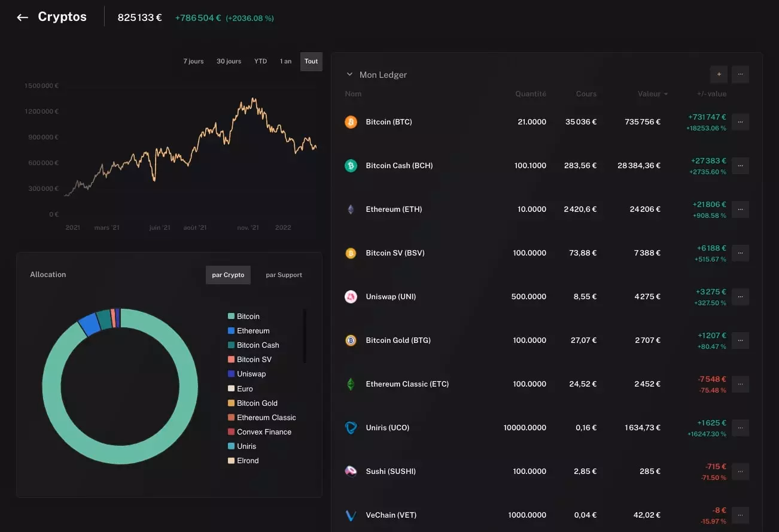Viewport: 779px width, 532px height.
Task: Click the Ethereum (ETH) currency icon
Action: pyautogui.click(x=351, y=209)
